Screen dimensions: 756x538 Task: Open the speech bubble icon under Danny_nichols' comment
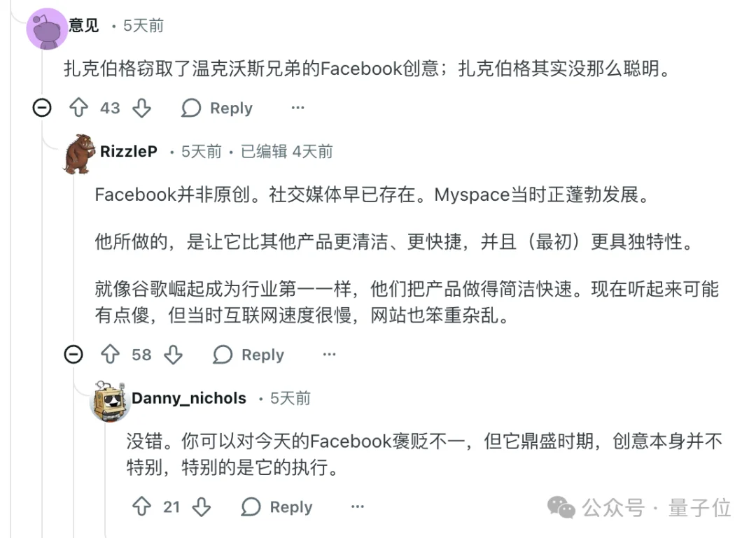pyautogui.click(x=250, y=507)
